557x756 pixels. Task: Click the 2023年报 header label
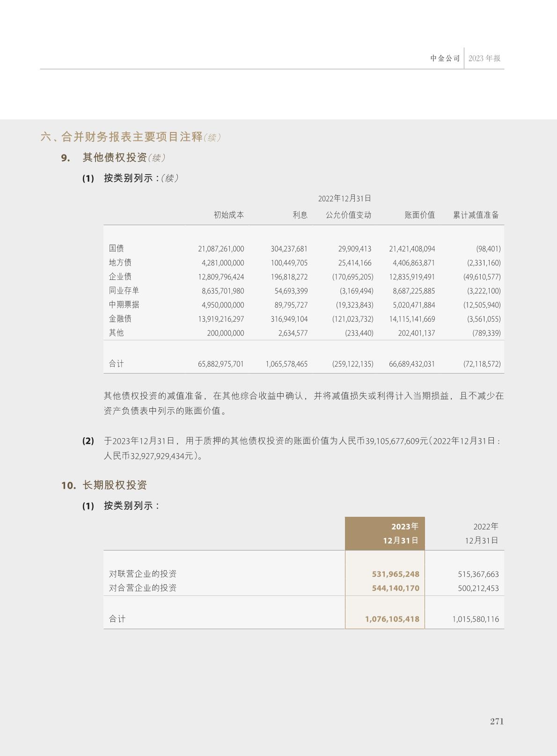coord(484,59)
